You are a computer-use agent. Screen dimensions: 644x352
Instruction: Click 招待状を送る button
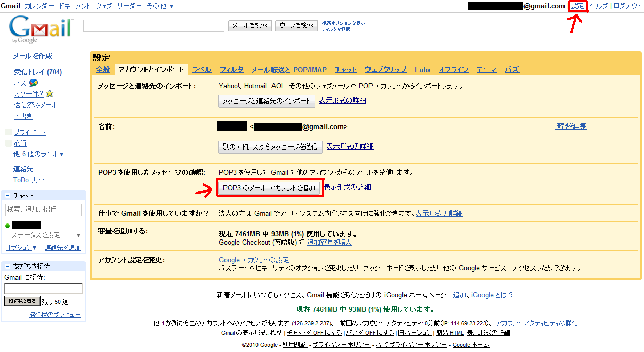22,301
